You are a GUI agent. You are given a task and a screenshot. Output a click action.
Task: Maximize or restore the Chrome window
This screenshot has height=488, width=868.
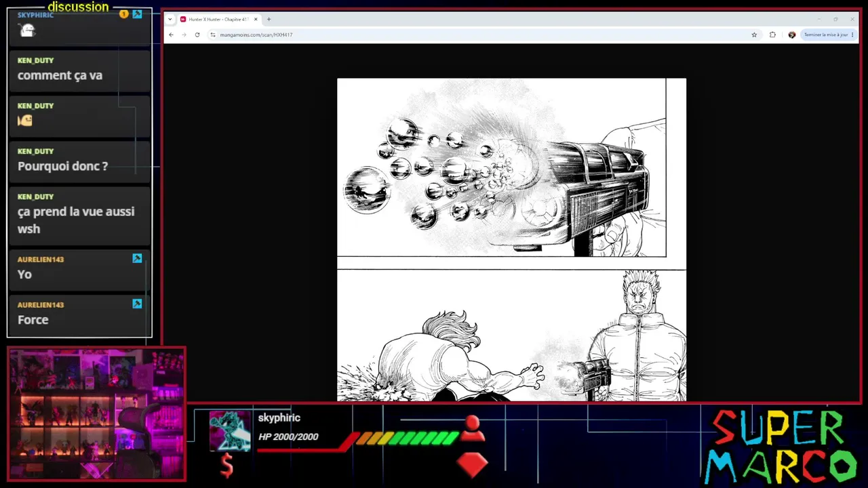coord(835,19)
